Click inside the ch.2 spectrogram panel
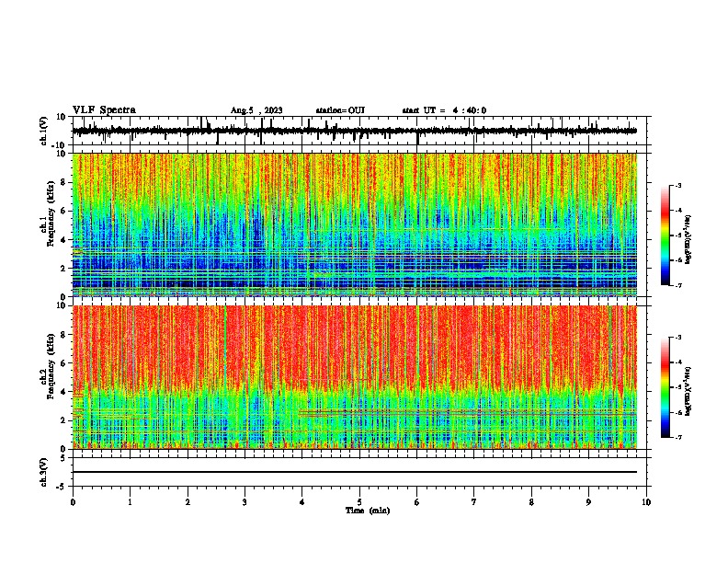The width and height of the screenshot is (728, 563). click(355, 377)
